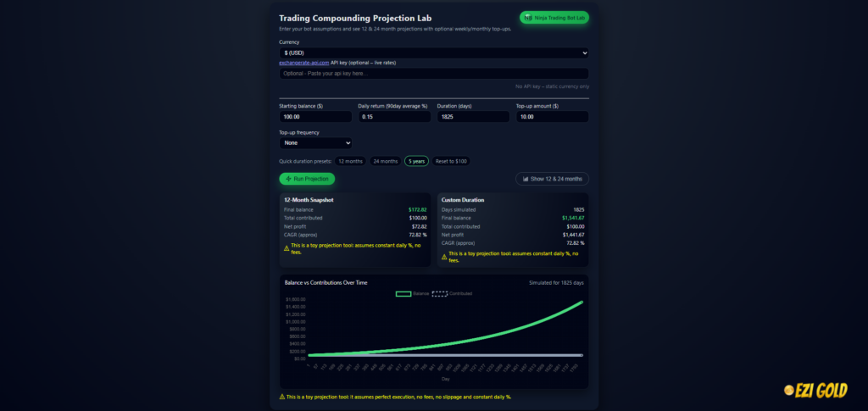Click the warning icon below the chart
This screenshot has width=868, height=411.
click(282, 397)
